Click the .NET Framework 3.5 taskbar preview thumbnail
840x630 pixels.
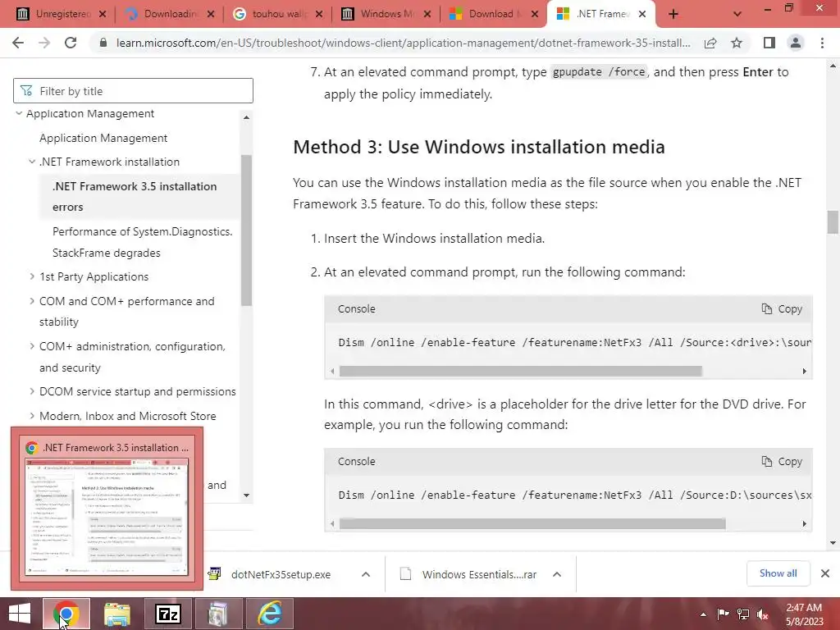[x=107, y=509]
